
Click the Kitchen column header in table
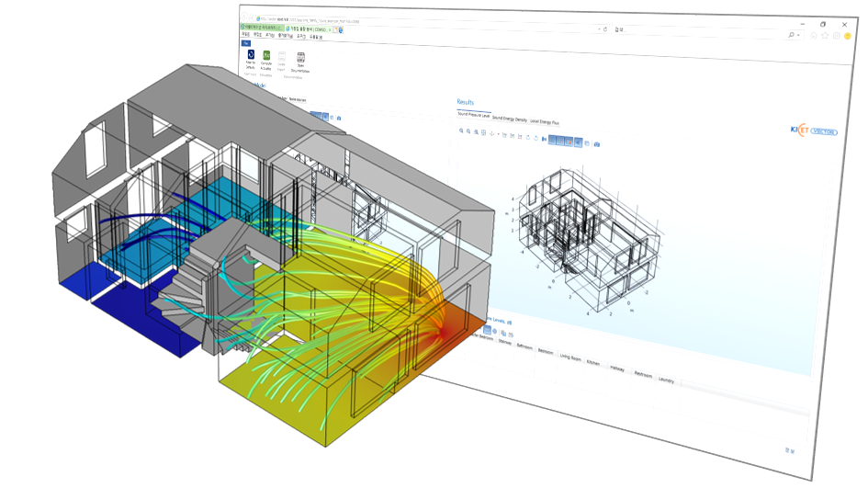coord(593,363)
